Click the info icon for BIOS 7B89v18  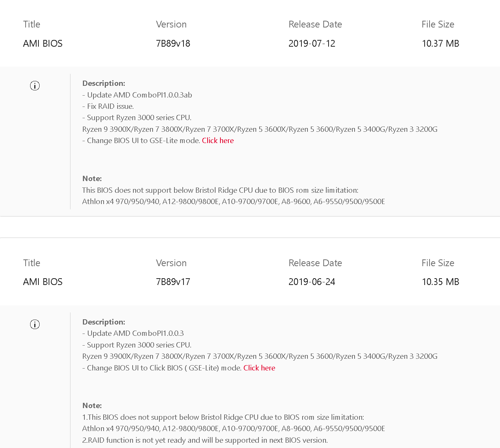[35, 86]
